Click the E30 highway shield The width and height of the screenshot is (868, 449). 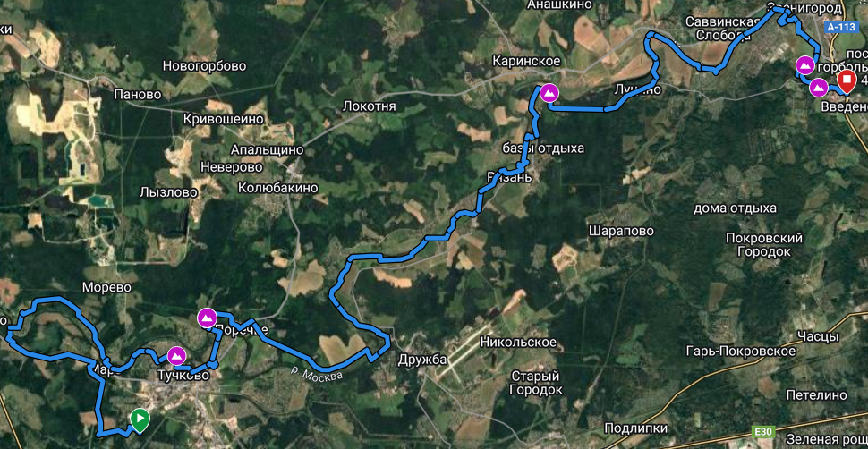coord(763,431)
